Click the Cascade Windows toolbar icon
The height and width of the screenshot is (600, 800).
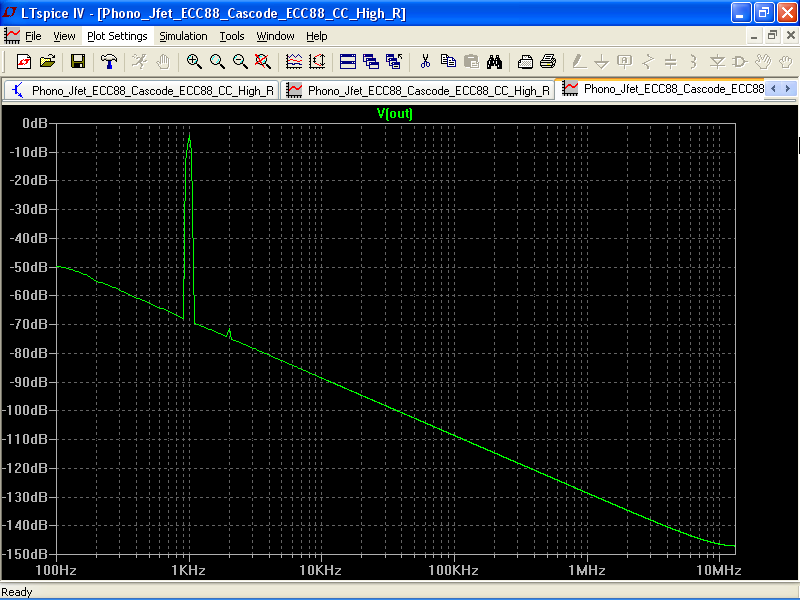pos(371,62)
